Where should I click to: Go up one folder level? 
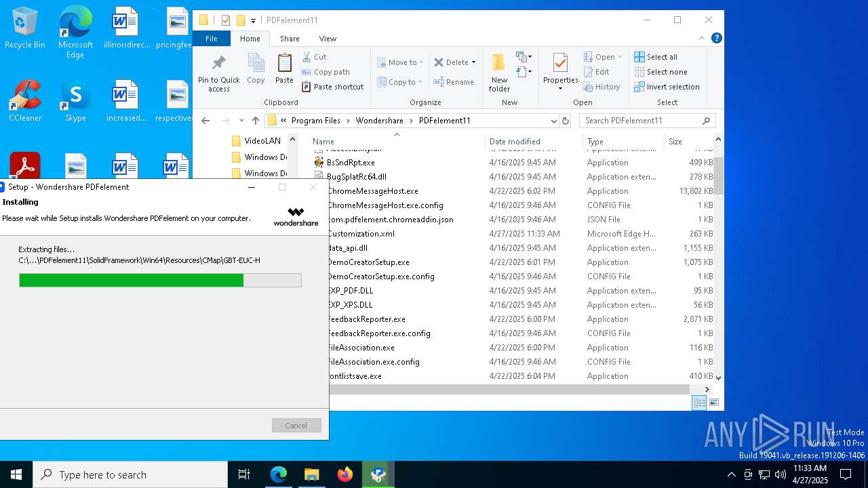(x=255, y=121)
